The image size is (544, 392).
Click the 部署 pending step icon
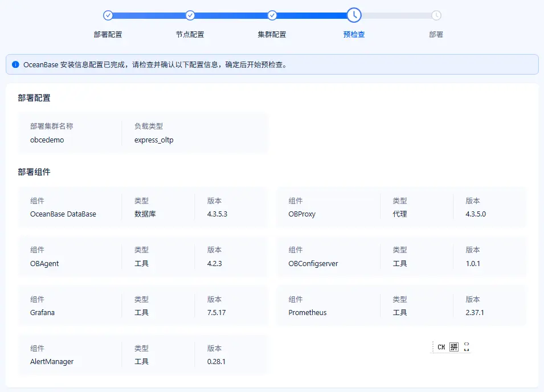(x=436, y=15)
